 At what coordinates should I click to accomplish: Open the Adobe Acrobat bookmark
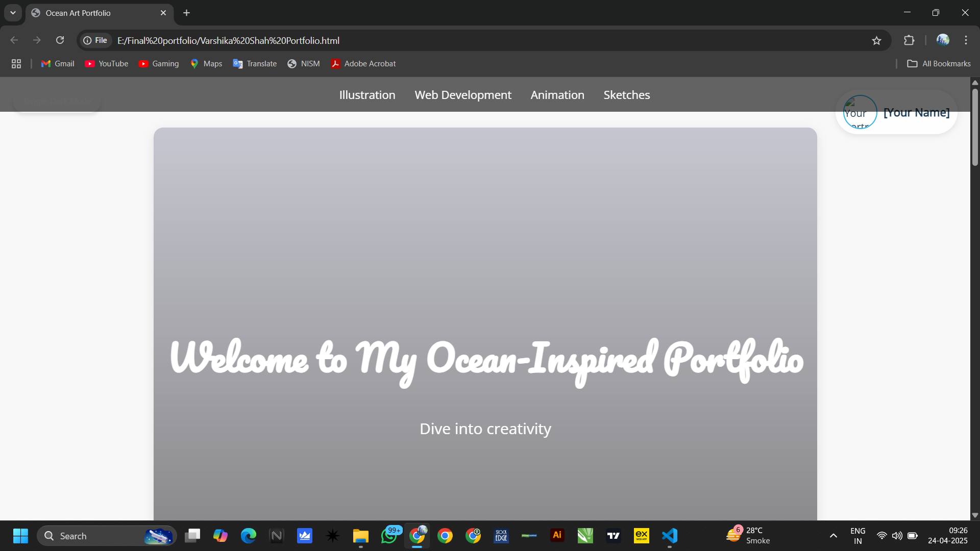[363, 64]
